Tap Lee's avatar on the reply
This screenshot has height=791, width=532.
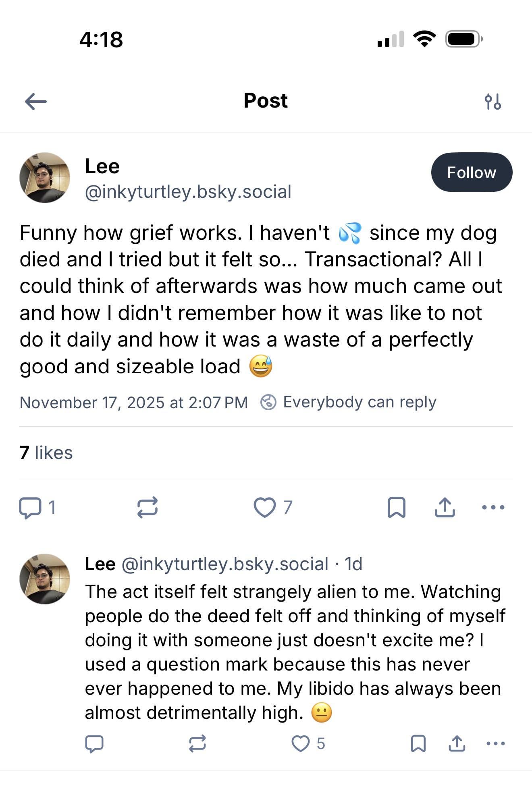[45, 579]
